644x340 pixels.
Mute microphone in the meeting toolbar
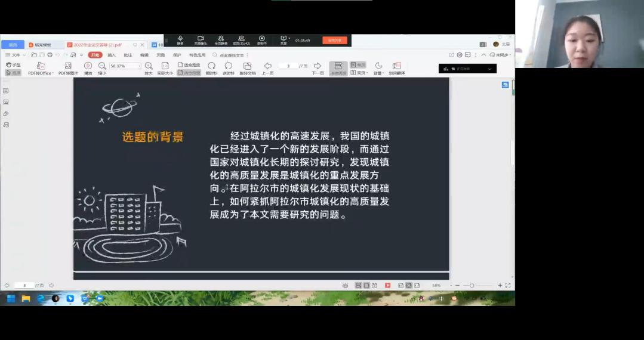tap(180, 39)
